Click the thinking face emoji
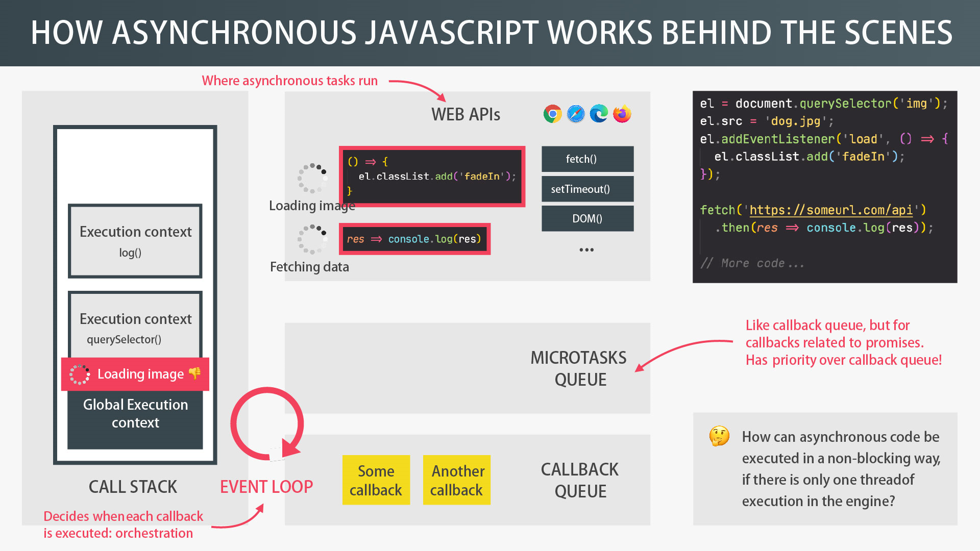Viewport: 980px width, 551px height. tap(719, 436)
